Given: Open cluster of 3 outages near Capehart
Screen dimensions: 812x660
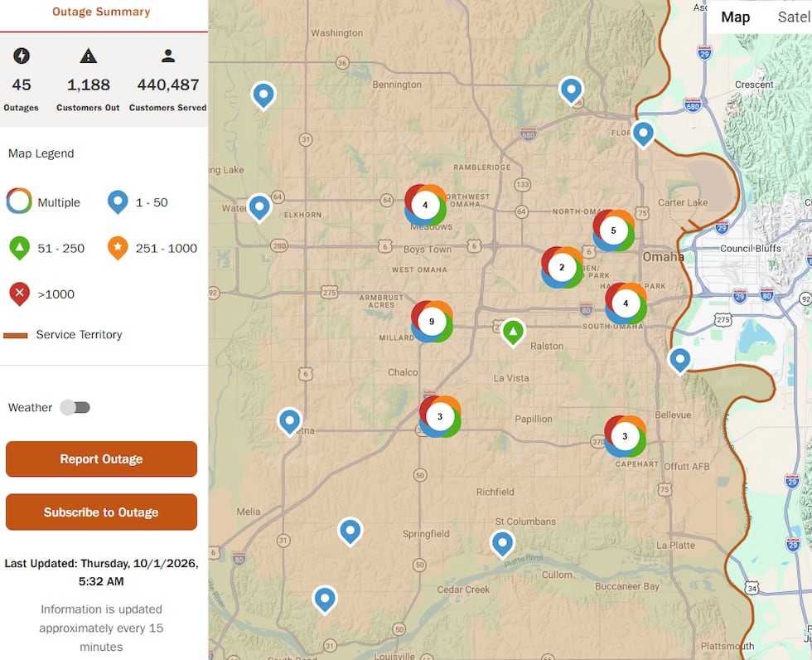Looking at the screenshot, I should (625, 436).
